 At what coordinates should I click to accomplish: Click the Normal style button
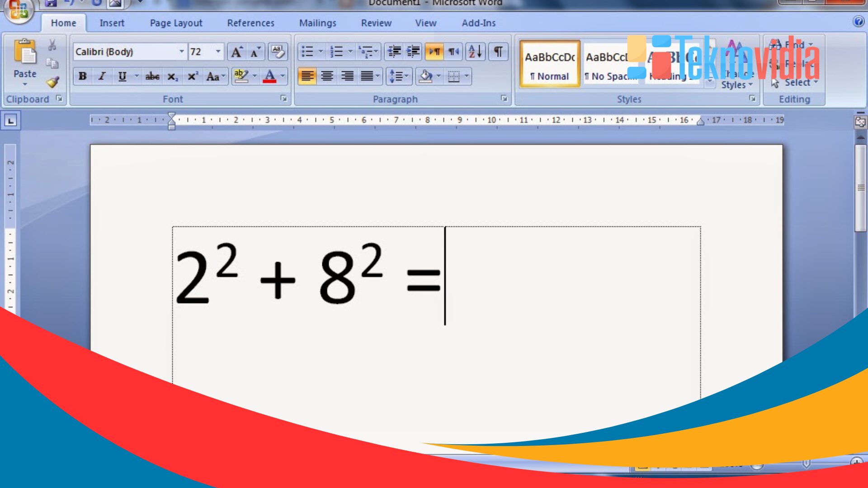click(549, 64)
